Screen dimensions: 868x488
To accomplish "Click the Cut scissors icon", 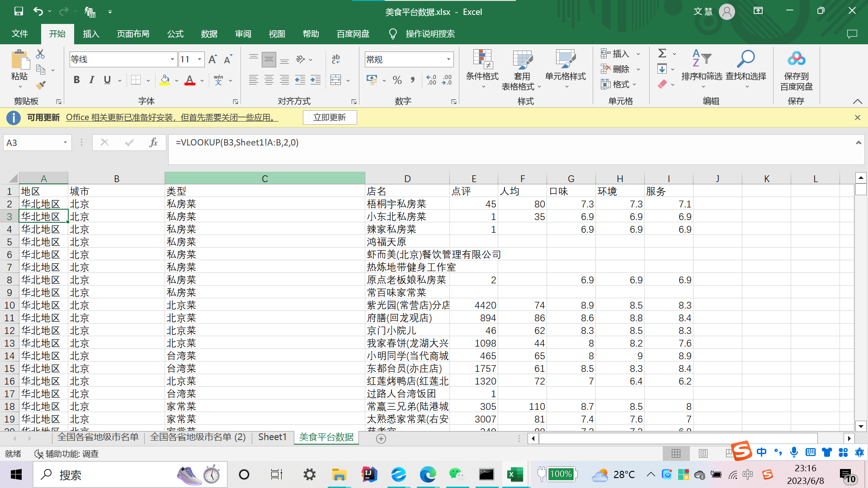I will (x=40, y=54).
